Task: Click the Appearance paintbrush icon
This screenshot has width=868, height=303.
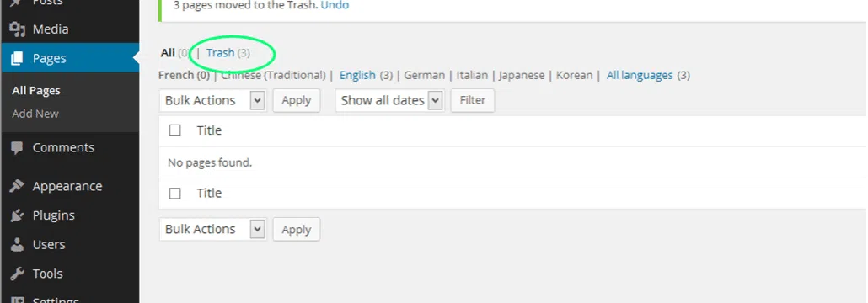Action: pyautogui.click(x=18, y=186)
